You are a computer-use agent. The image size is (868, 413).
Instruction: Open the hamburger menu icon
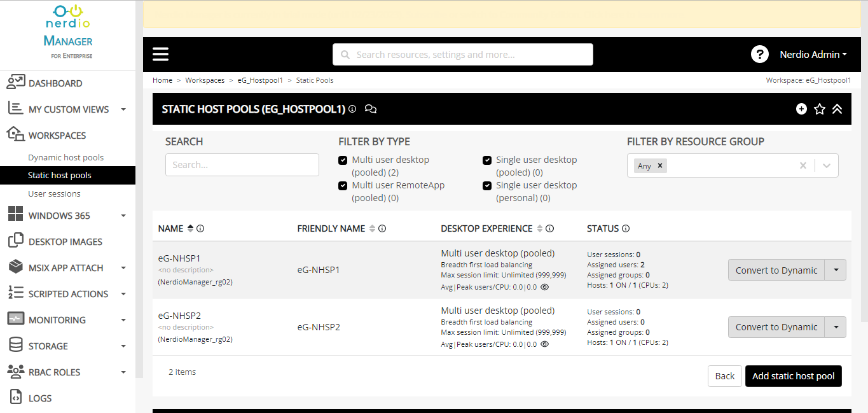click(161, 54)
